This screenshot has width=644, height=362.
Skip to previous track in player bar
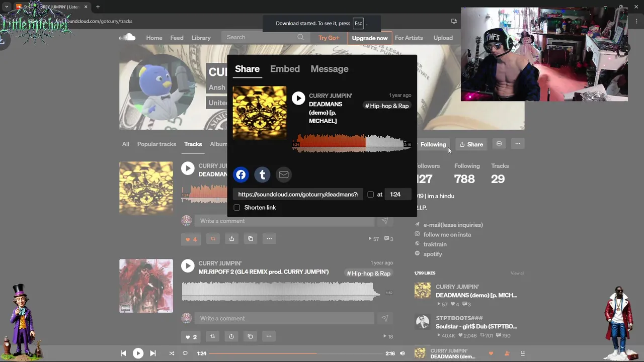point(123,353)
